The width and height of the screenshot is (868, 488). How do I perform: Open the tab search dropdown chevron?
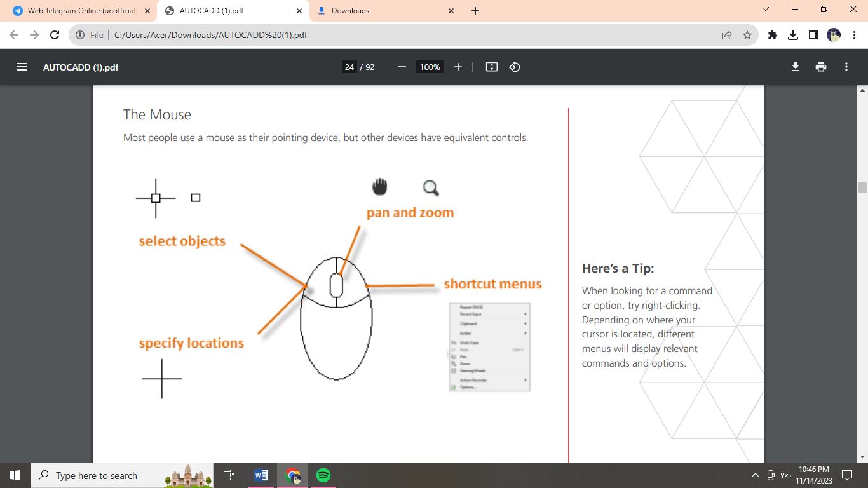coord(765,10)
